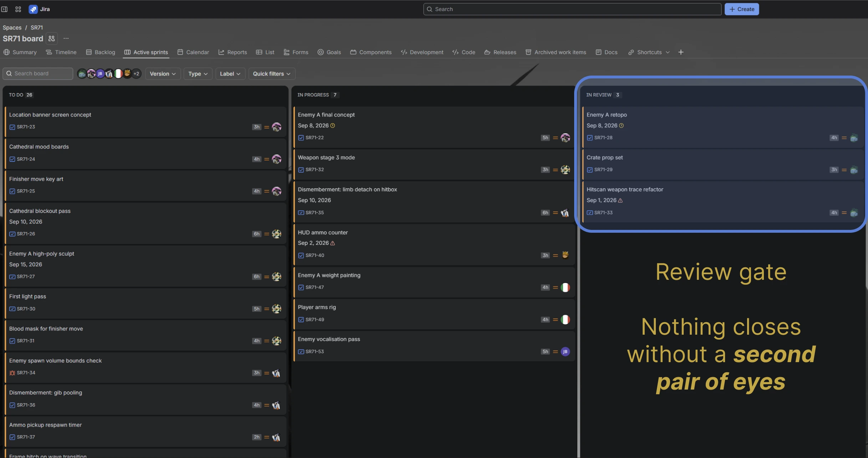Click inside the Search board field

tap(38, 74)
